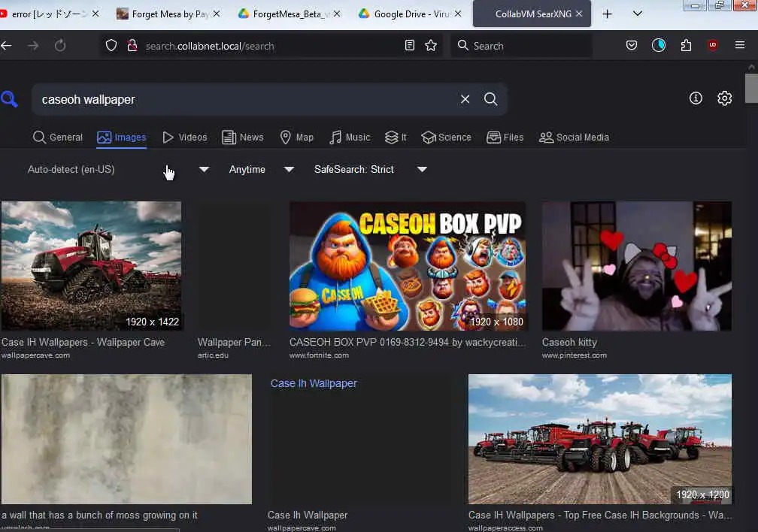
Task: Open blue Case Ih Wallpaper link
Action: 314,383
